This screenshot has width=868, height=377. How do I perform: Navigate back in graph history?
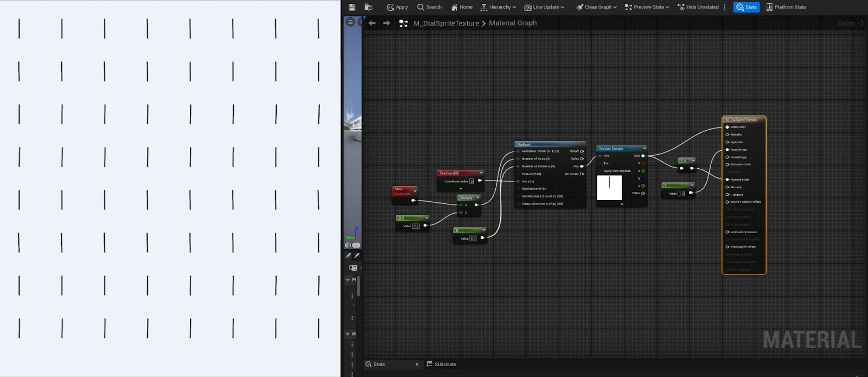372,23
